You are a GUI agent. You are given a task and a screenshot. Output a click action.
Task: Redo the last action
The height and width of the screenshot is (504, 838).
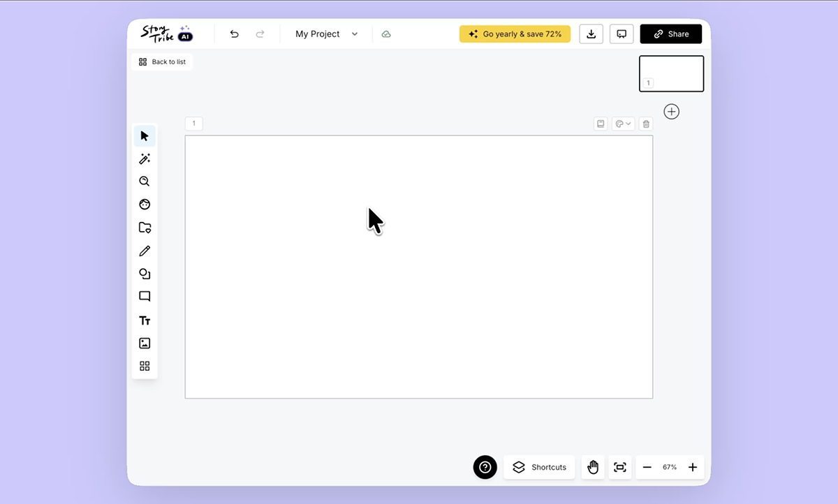tap(260, 34)
